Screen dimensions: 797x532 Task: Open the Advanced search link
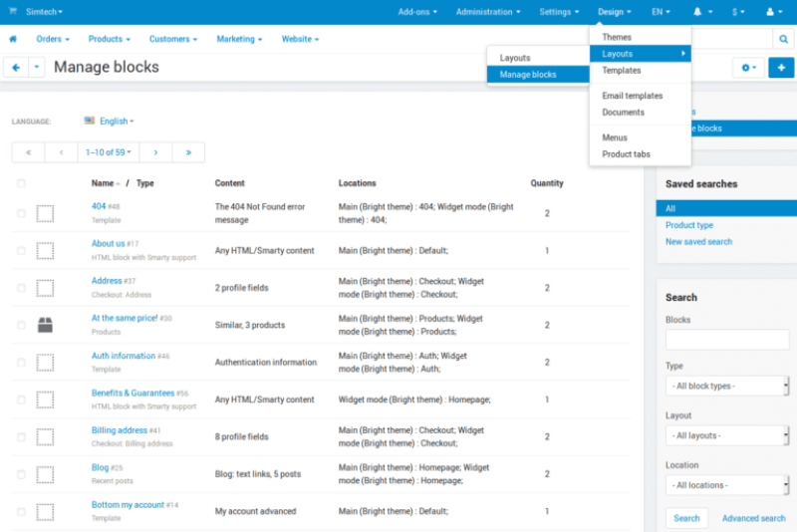pos(753,518)
